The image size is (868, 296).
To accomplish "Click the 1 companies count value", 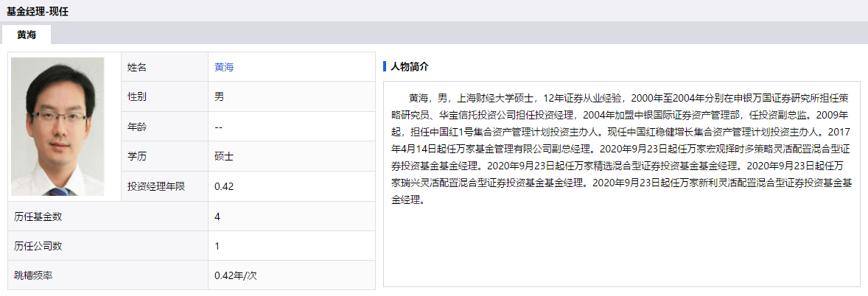I will tap(217, 246).
